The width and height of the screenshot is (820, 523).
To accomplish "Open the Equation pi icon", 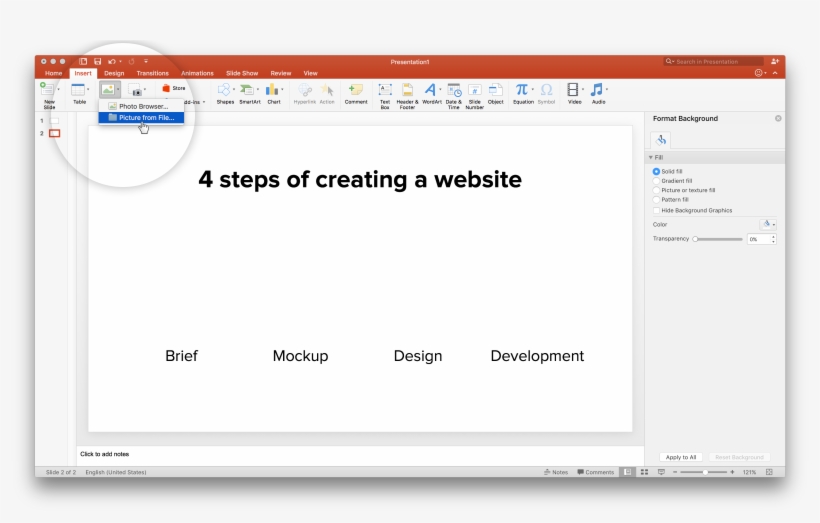I will [x=521, y=90].
